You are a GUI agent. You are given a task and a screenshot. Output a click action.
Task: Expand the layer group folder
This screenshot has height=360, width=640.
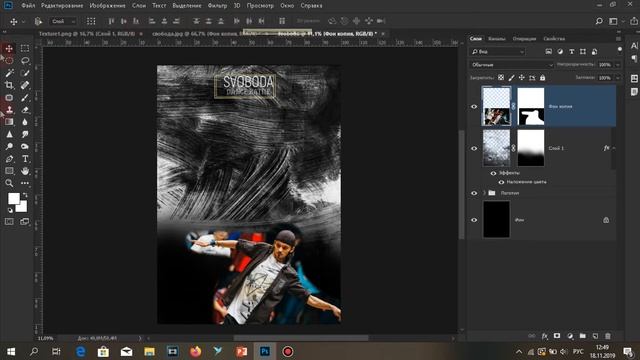[484, 193]
